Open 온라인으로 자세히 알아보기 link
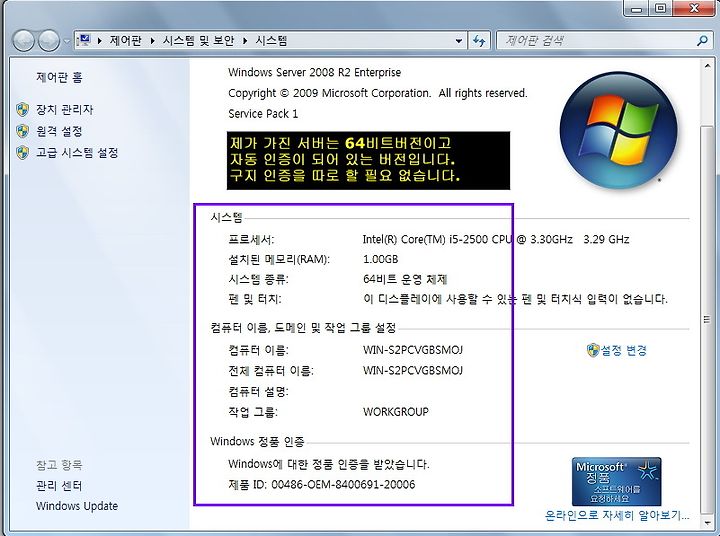Viewport: 720px width, 536px height. coord(617,515)
